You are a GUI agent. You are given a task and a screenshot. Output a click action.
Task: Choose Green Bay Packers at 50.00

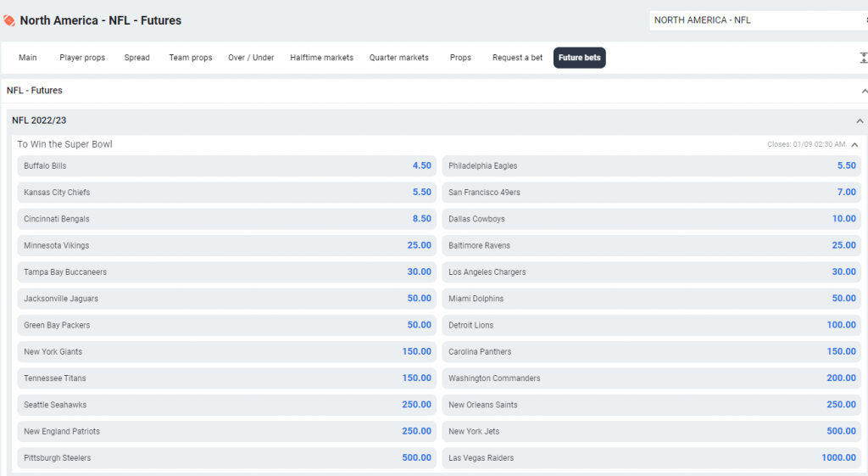(x=227, y=325)
